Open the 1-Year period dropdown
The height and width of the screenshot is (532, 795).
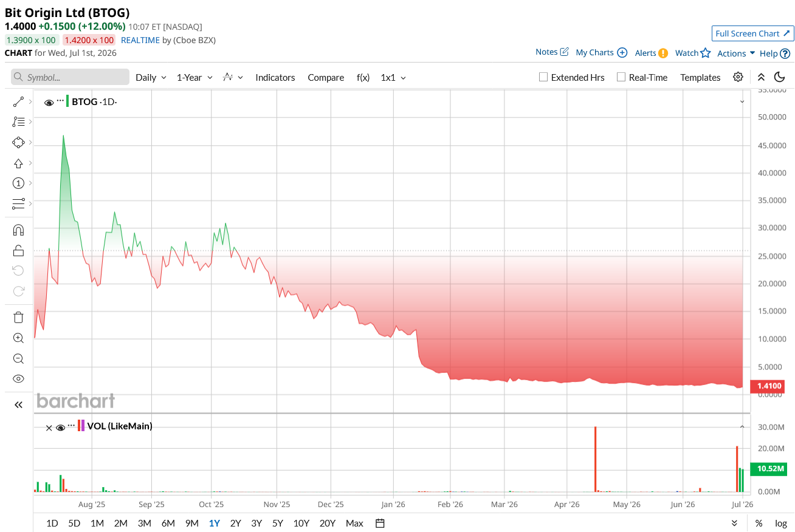click(x=194, y=77)
